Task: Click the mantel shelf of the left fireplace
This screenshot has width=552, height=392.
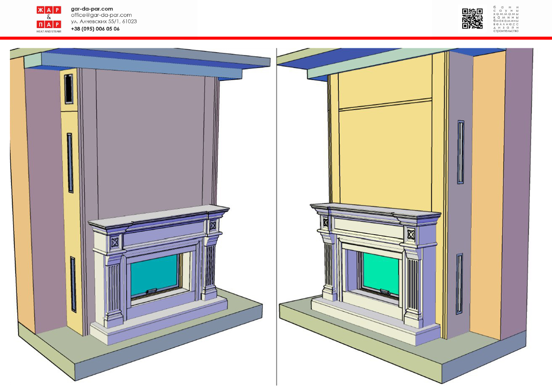Action: coord(160,216)
